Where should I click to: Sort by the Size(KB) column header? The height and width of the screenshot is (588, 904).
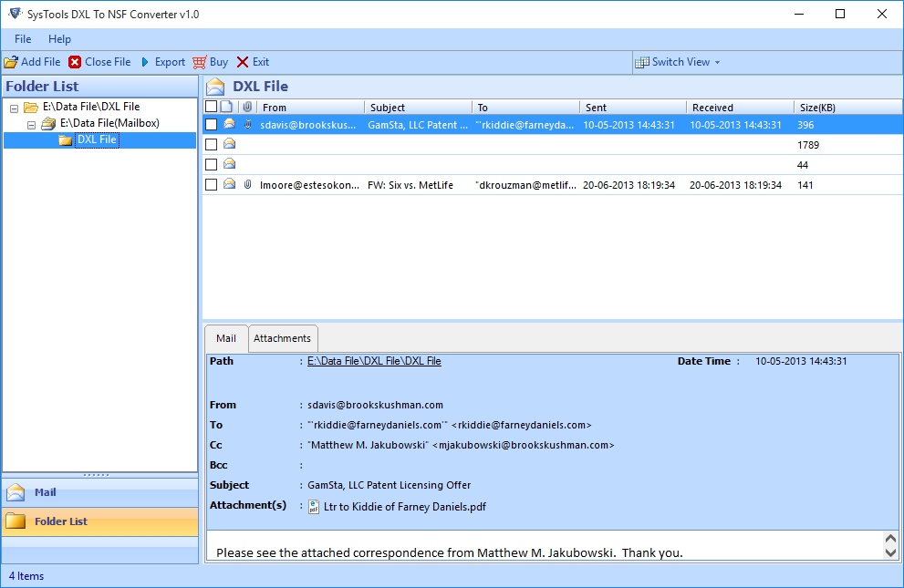(847, 108)
